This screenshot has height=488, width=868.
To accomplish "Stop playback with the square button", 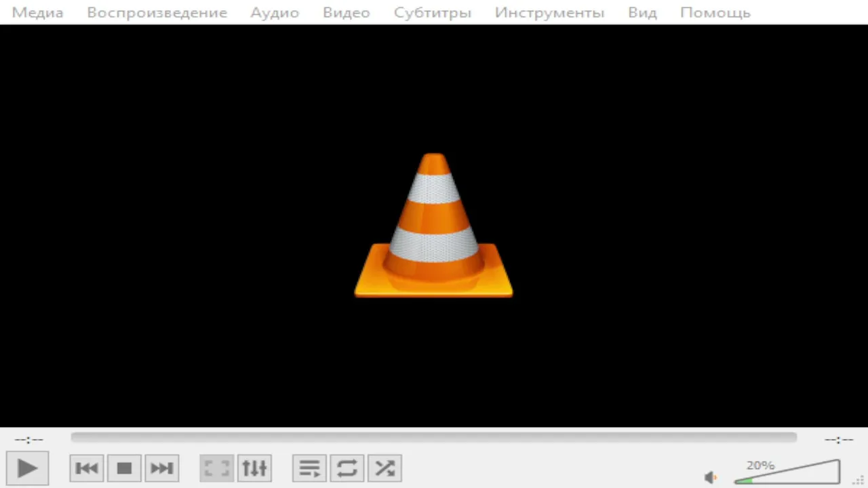I will (x=124, y=468).
